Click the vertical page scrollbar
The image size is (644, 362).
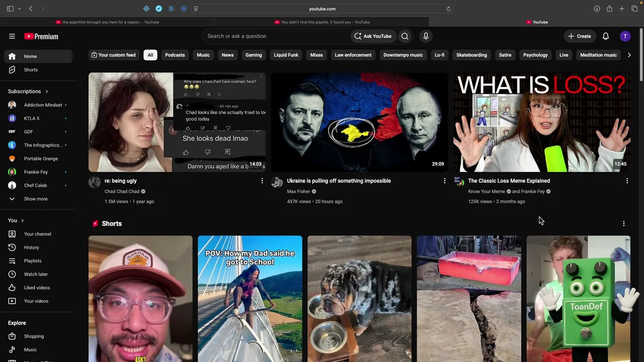(x=641, y=54)
